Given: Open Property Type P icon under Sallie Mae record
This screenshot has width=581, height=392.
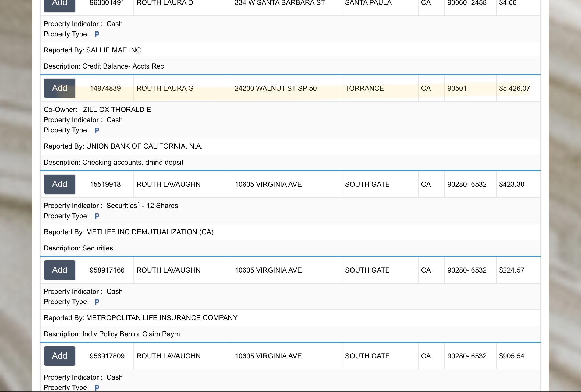Looking at the screenshot, I should (x=97, y=34).
